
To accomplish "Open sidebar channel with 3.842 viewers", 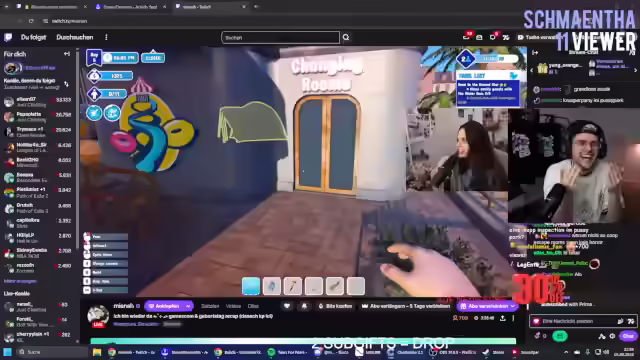I will click(x=38, y=192).
